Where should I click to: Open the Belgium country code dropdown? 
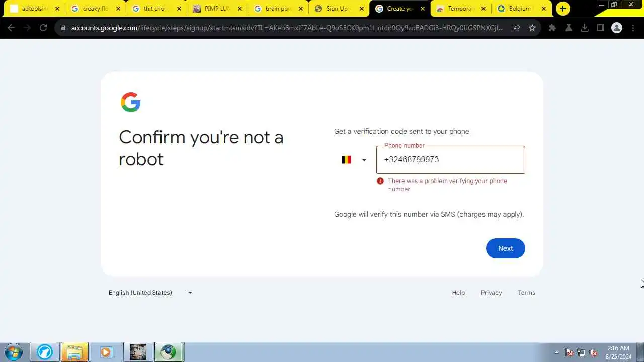[354, 160]
